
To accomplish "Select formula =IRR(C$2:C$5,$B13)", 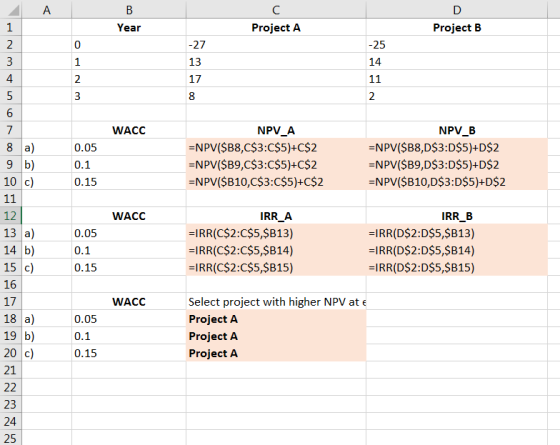I will [x=276, y=233].
